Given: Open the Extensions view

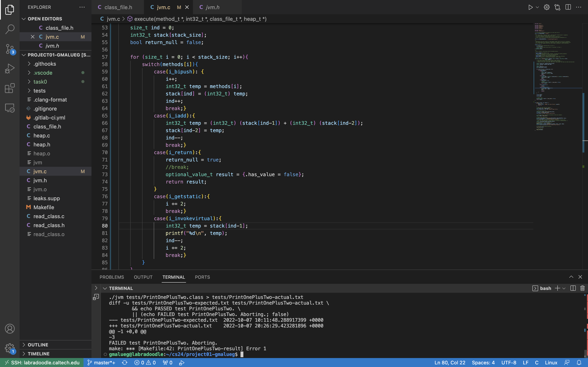Looking at the screenshot, I should pos(10,88).
